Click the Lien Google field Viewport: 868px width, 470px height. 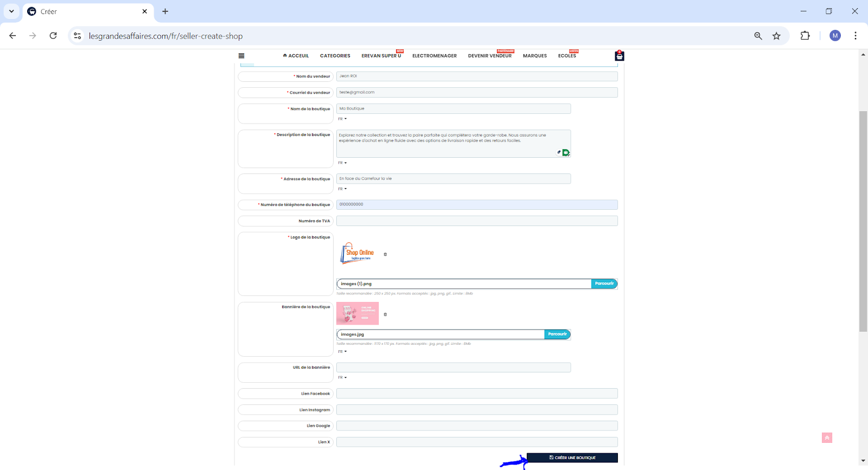[x=477, y=426]
